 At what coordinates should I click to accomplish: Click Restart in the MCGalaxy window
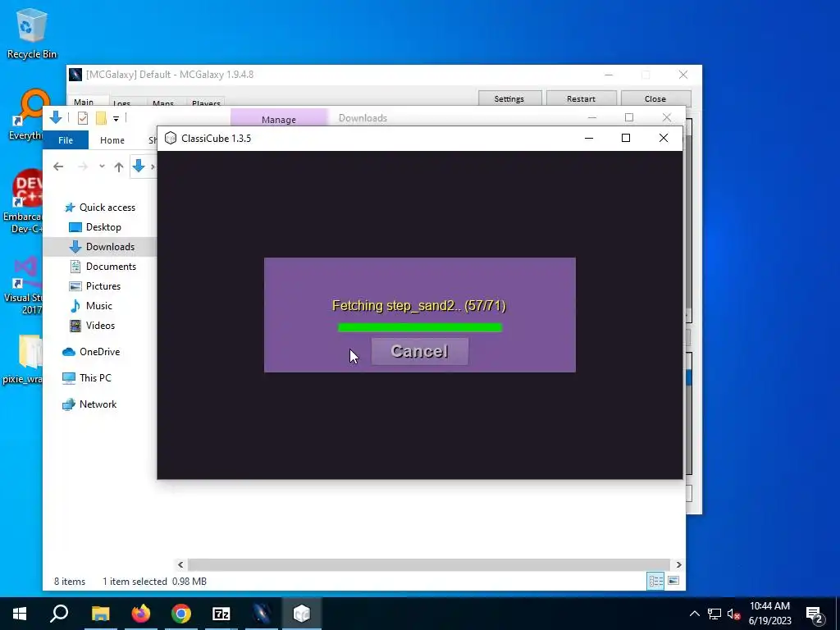click(581, 98)
